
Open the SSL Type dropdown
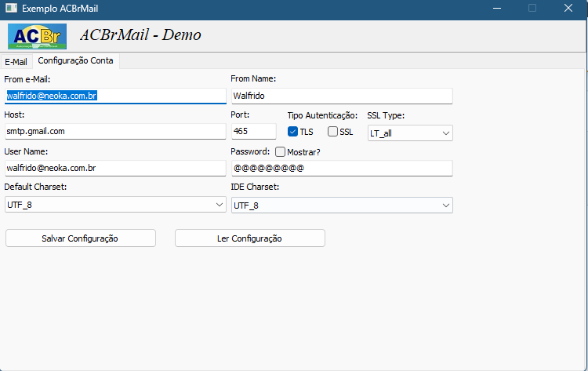click(x=410, y=133)
